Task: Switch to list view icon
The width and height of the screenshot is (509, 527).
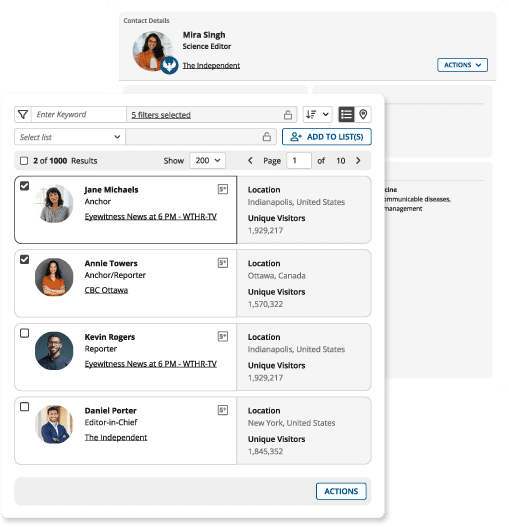Action: 346,115
